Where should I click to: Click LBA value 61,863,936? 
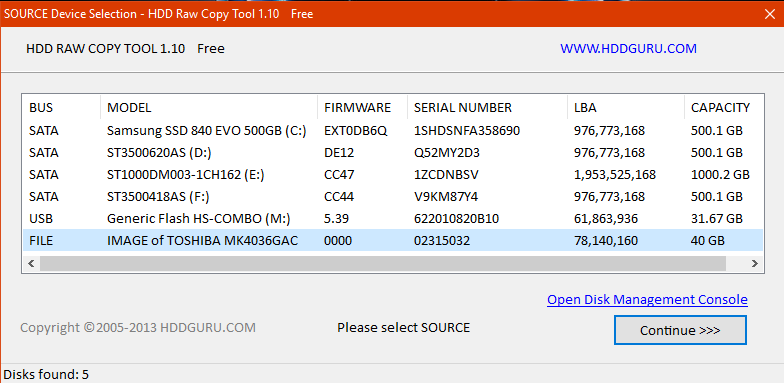(x=606, y=218)
